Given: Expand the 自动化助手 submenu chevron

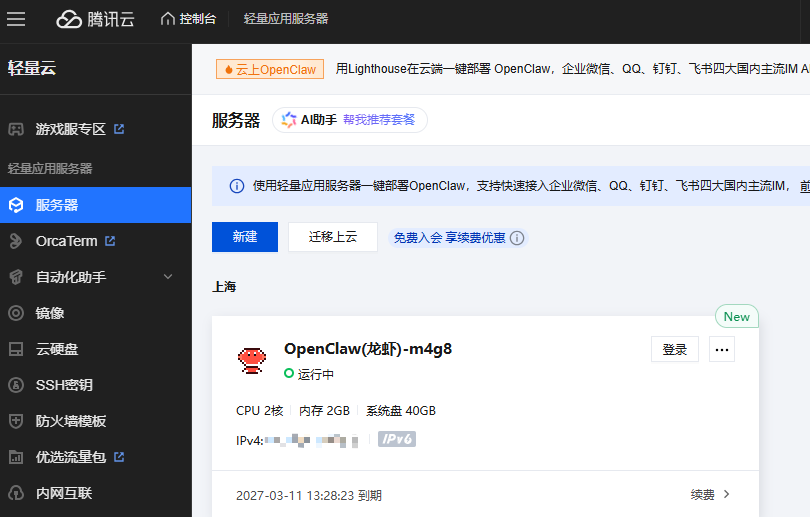Looking at the screenshot, I should pyautogui.click(x=168, y=277).
